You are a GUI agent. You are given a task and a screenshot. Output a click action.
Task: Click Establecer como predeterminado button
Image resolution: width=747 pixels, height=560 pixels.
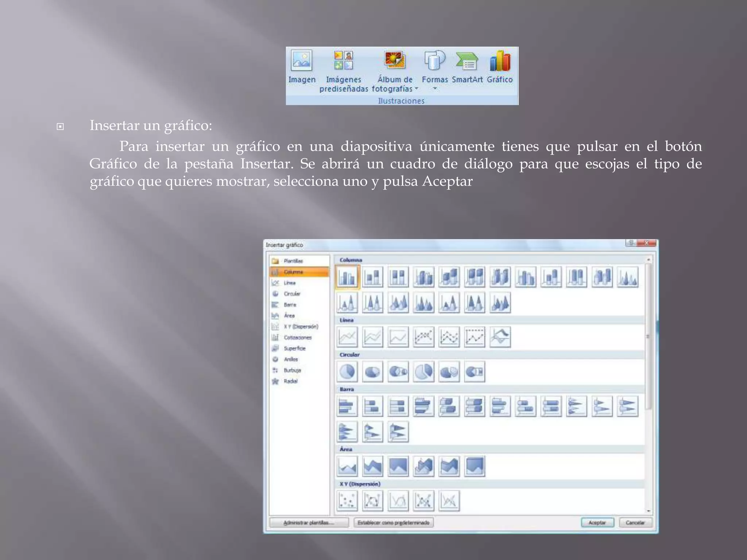394,522
